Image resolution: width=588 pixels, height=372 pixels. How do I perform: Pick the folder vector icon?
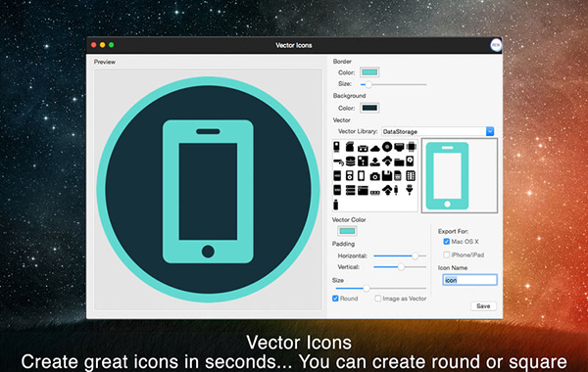pyautogui.click(x=399, y=163)
